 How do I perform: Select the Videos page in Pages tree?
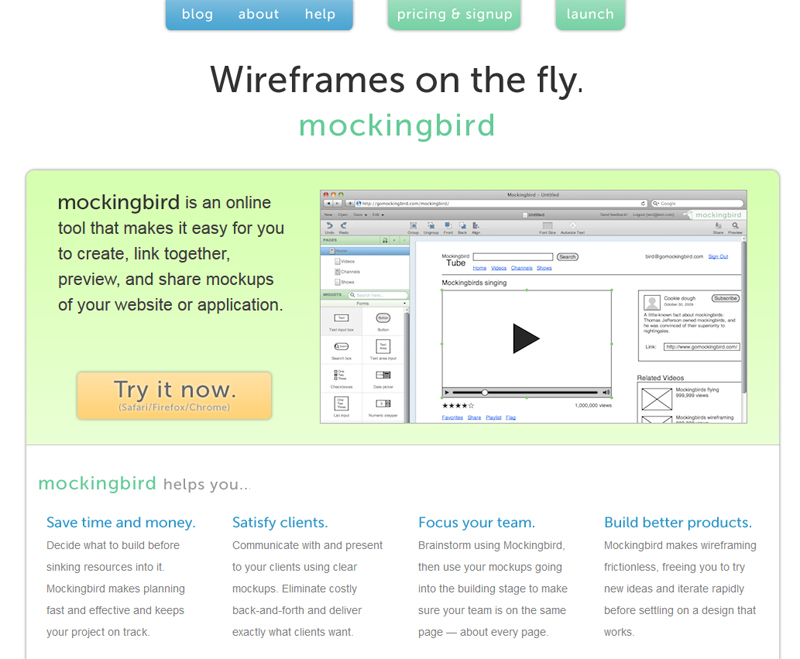coord(347,261)
